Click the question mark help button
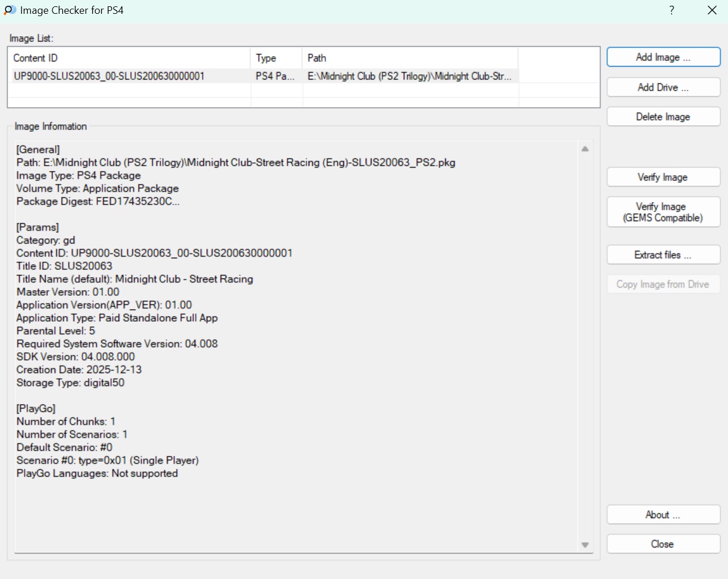This screenshot has height=579, width=728. [x=672, y=10]
